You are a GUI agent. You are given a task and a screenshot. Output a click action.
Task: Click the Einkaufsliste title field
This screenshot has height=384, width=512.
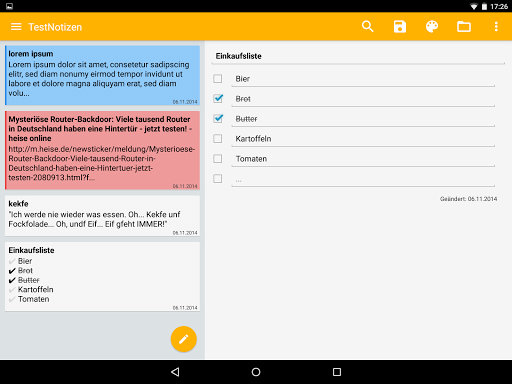tap(358, 56)
